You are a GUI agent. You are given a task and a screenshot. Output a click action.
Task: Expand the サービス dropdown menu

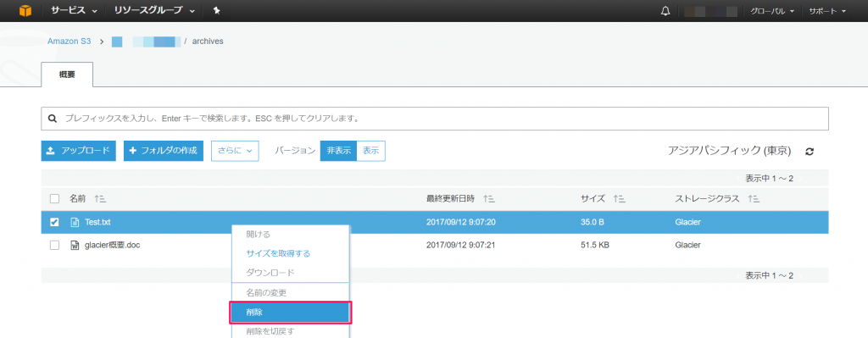click(x=75, y=10)
